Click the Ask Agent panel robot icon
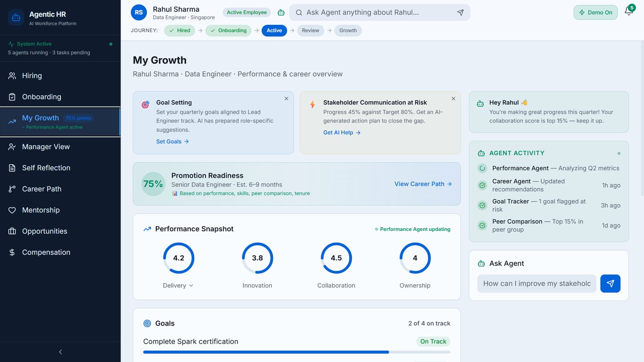Image resolution: width=644 pixels, height=362 pixels. pos(481,264)
